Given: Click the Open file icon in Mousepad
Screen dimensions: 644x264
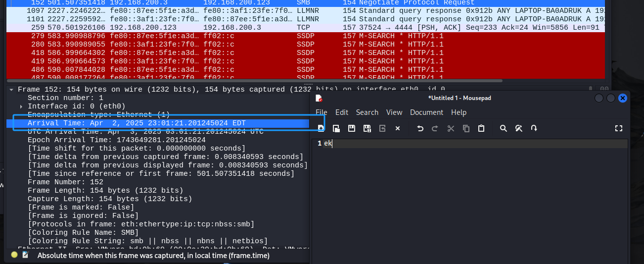Looking at the screenshot, I should coord(336,128).
